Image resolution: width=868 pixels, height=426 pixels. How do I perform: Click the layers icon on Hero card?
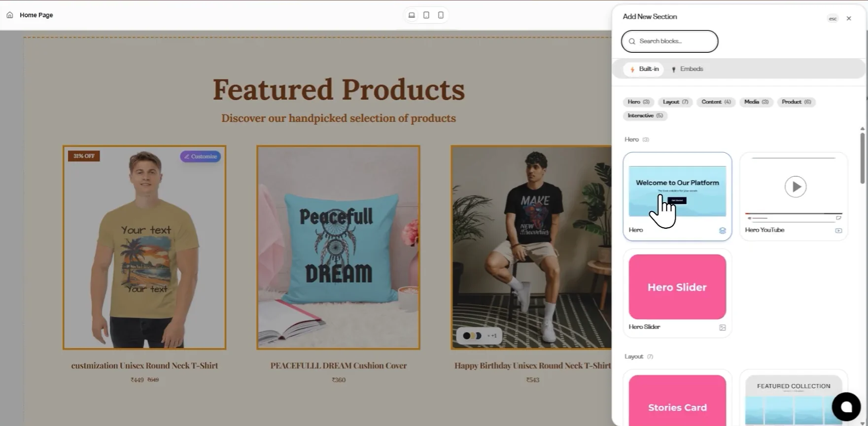click(x=723, y=230)
